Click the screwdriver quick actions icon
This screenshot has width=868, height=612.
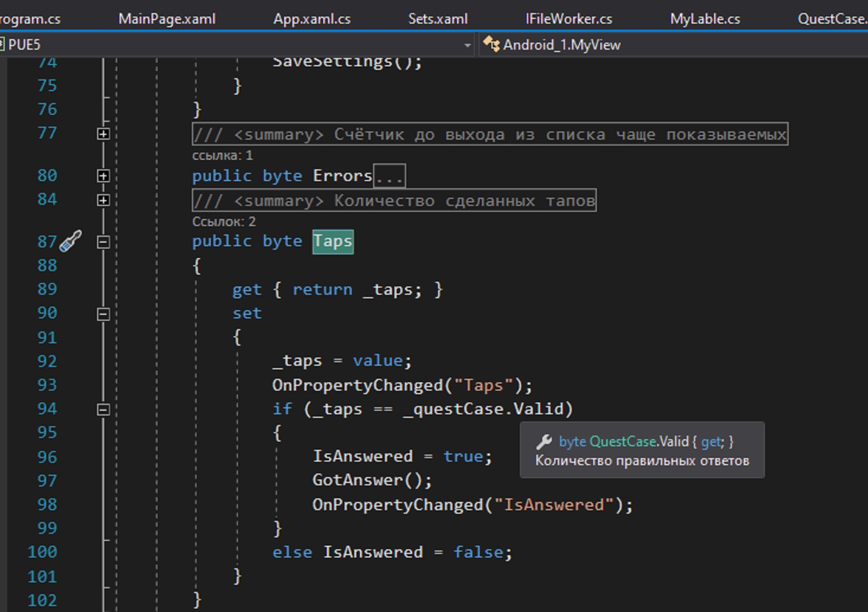(x=70, y=241)
